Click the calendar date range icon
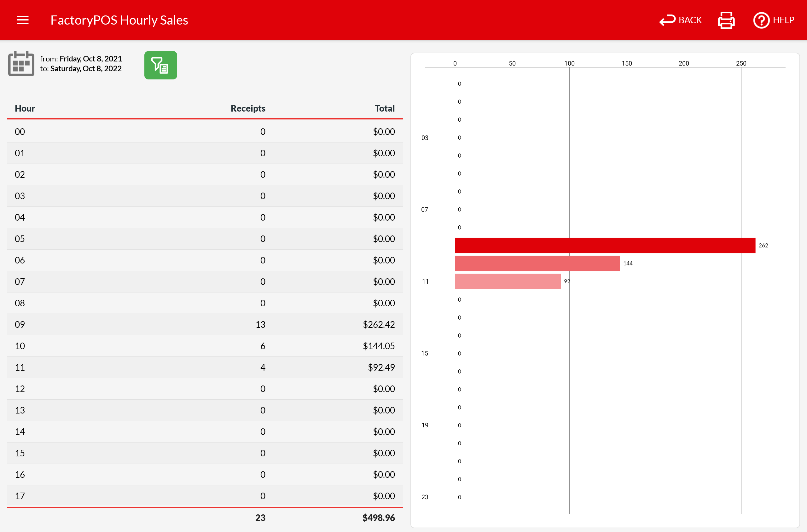The width and height of the screenshot is (807, 532). tap(21, 64)
